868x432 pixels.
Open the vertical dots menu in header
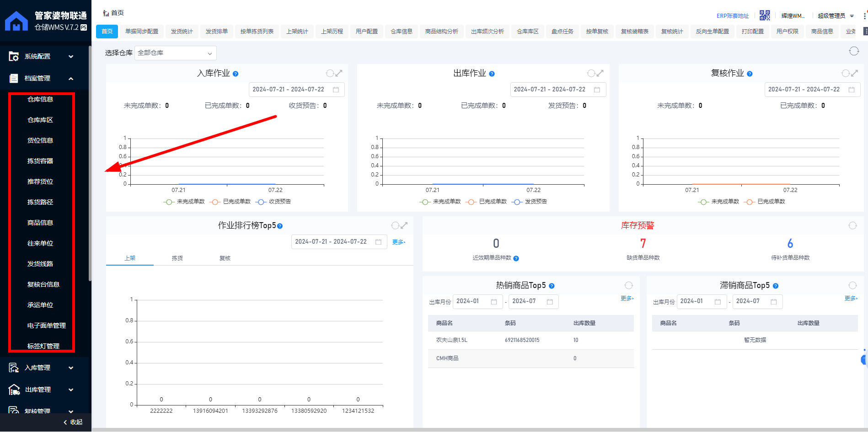tap(864, 16)
